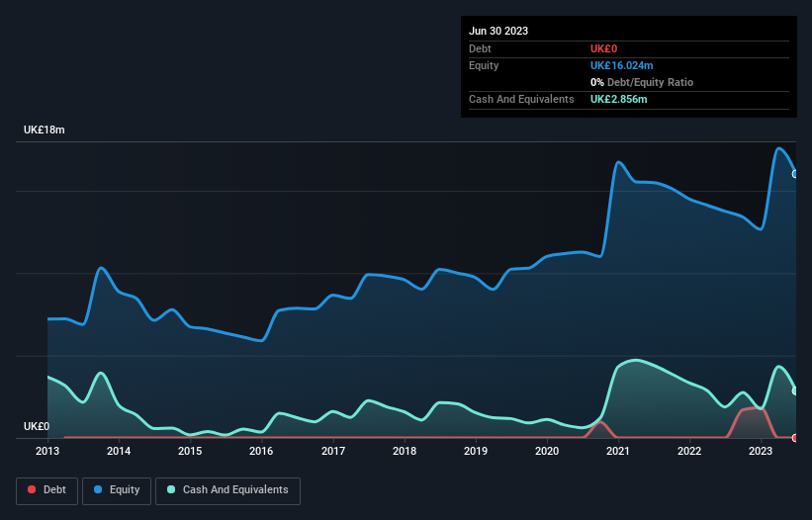Toggle the Debt legend button
Viewport: 812px width, 520px height.
pyautogui.click(x=47, y=490)
